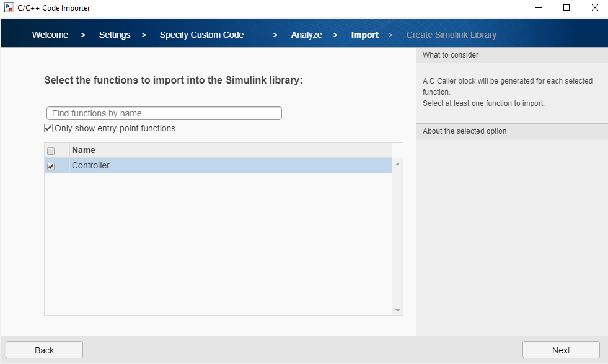Viewport: 608px width, 364px height.
Task: Collapse the What to consider section
Action: pyautogui.click(x=512, y=55)
